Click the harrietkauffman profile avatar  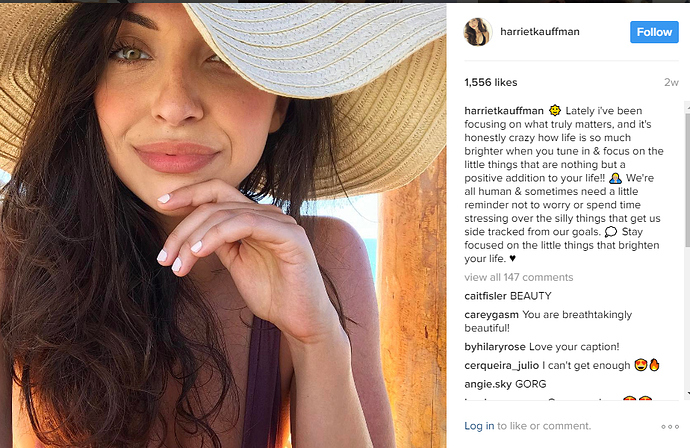[477, 32]
